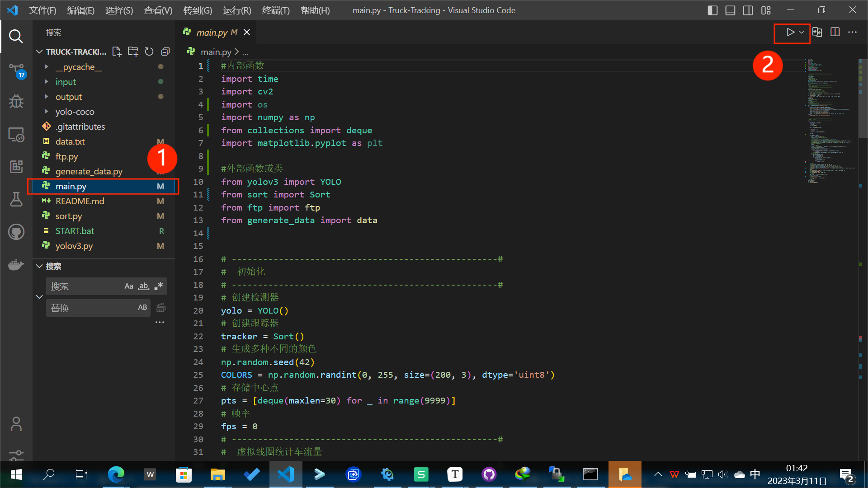Viewport: 868px width, 488px height.
Task: Select the Extensions sidebar icon
Action: [16, 167]
